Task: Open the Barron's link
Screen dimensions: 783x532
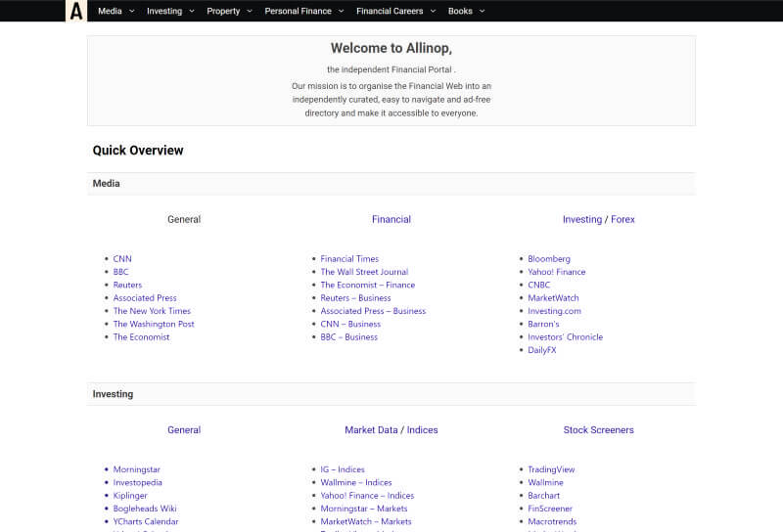Action: [543, 324]
